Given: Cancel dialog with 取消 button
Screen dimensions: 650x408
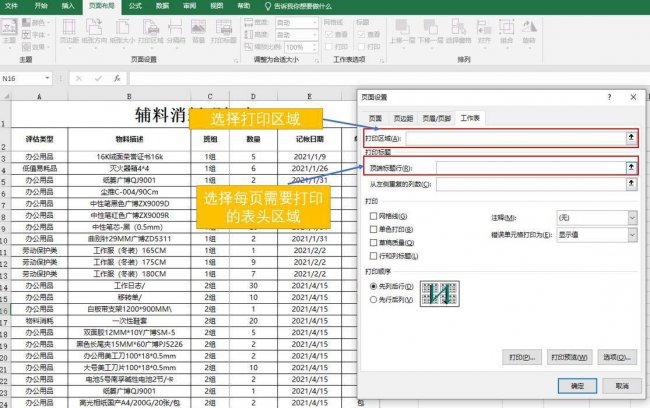Looking at the screenshot, I should click(x=622, y=386).
